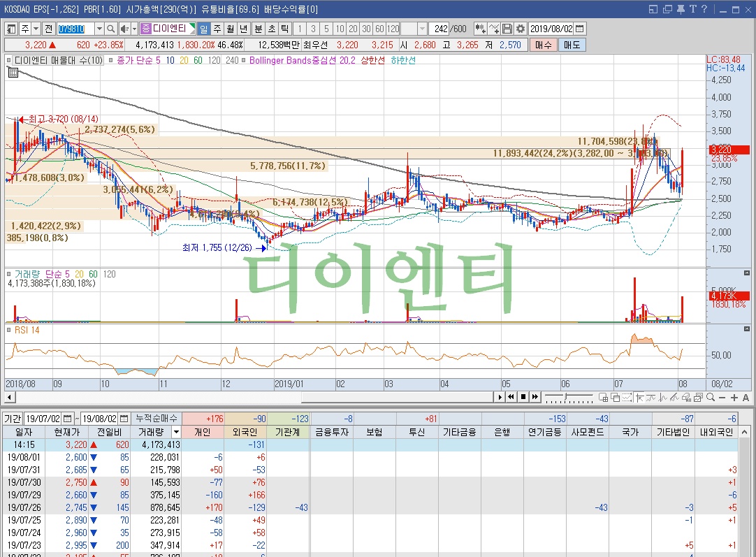This screenshot has height=557, width=756.
Task: Zoom in chart with plus icon
Action: [734, 398]
